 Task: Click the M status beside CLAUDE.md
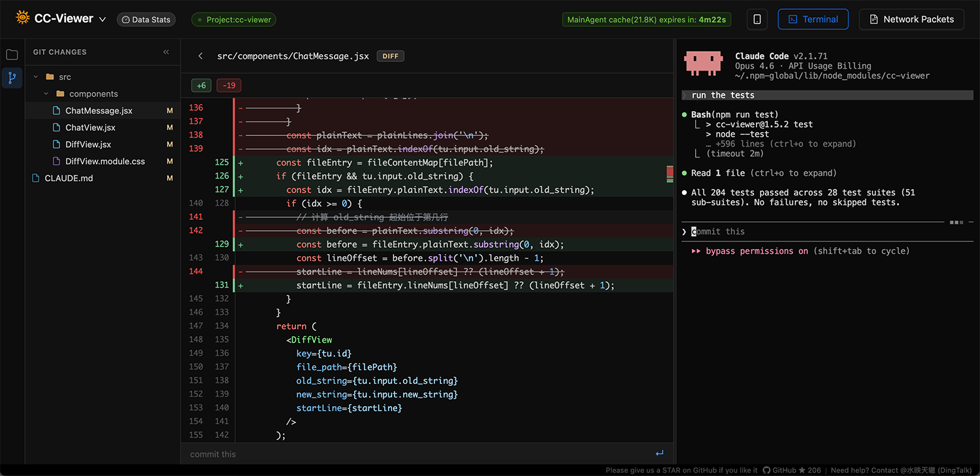(170, 178)
